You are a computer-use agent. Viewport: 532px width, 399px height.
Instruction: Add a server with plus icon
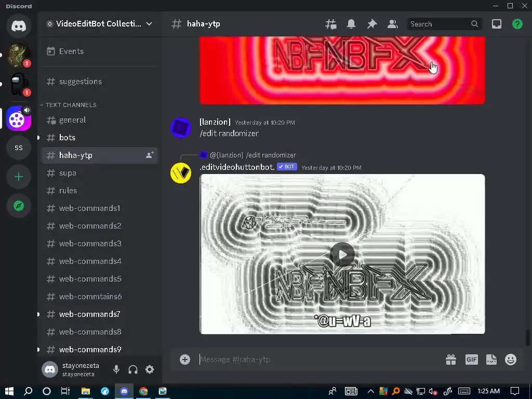pos(19,177)
